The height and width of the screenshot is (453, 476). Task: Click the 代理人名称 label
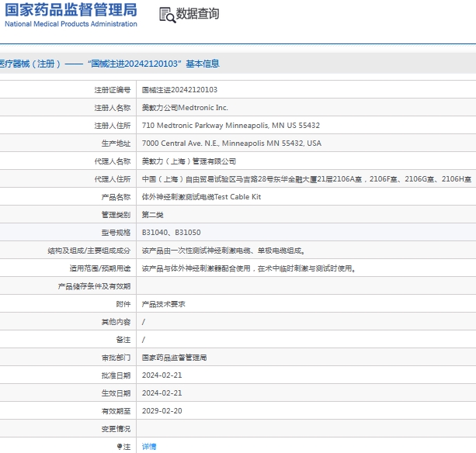(113, 161)
